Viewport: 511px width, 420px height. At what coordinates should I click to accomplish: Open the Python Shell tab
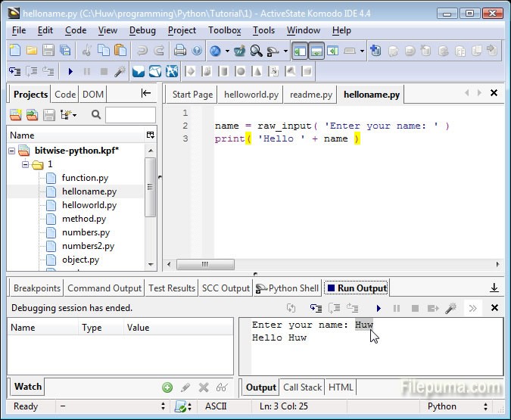(288, 288)
